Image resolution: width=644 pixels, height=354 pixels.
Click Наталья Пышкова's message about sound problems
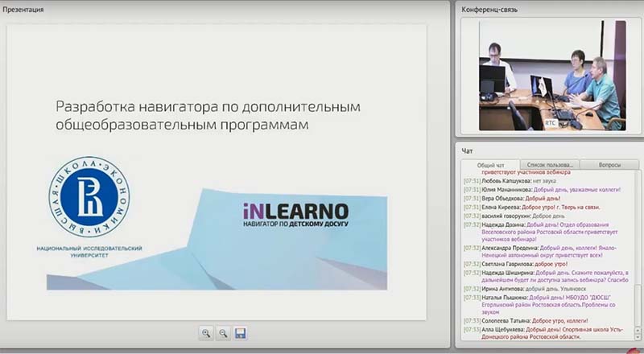tap(551, 302)
